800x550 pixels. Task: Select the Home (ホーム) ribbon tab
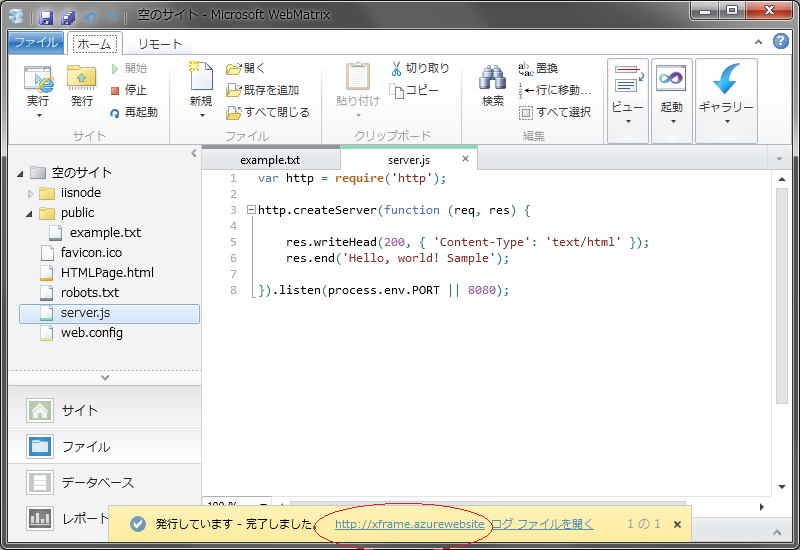(x=94, y=44)
